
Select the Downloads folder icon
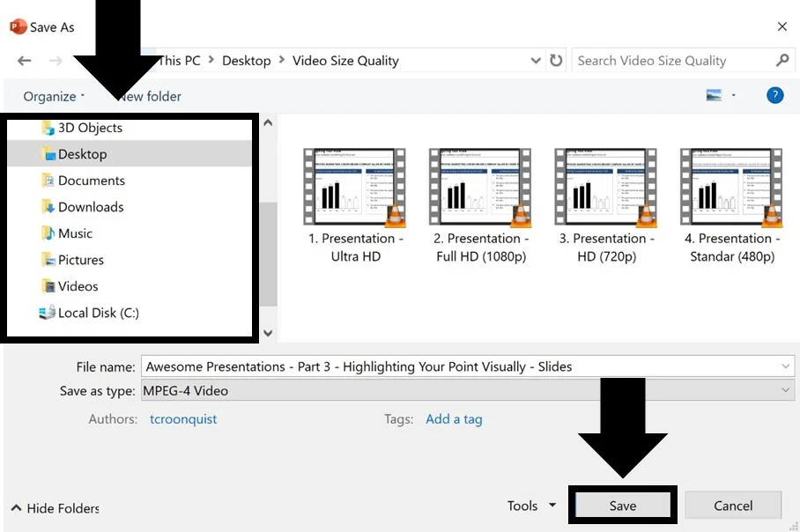click(48, 207)
